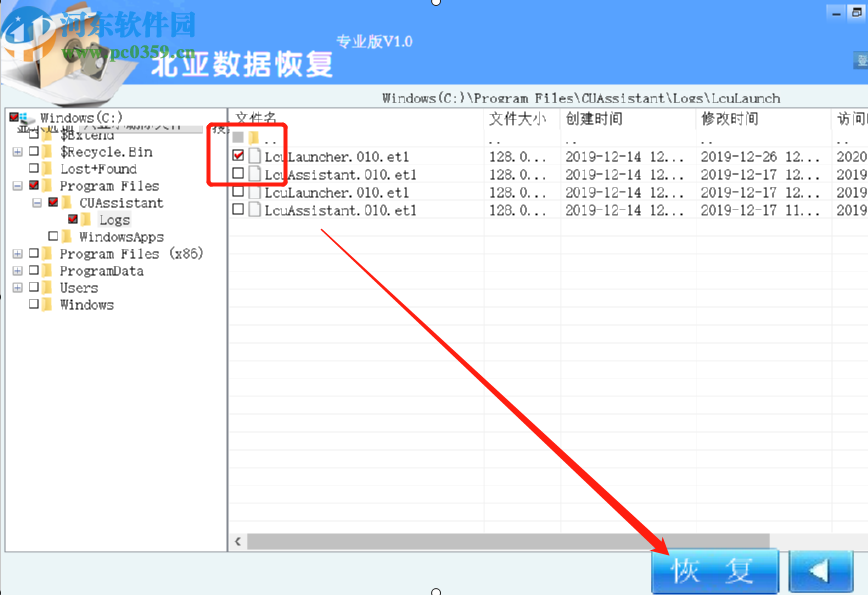This screenshot has height=595, width=868.
Task: Click the Logs folder icon
Action: pyautogui.click(x=86, y=220)
